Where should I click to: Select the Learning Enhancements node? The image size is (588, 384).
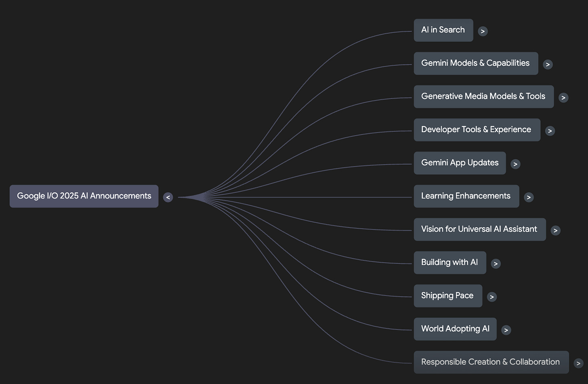click(466, 196)
